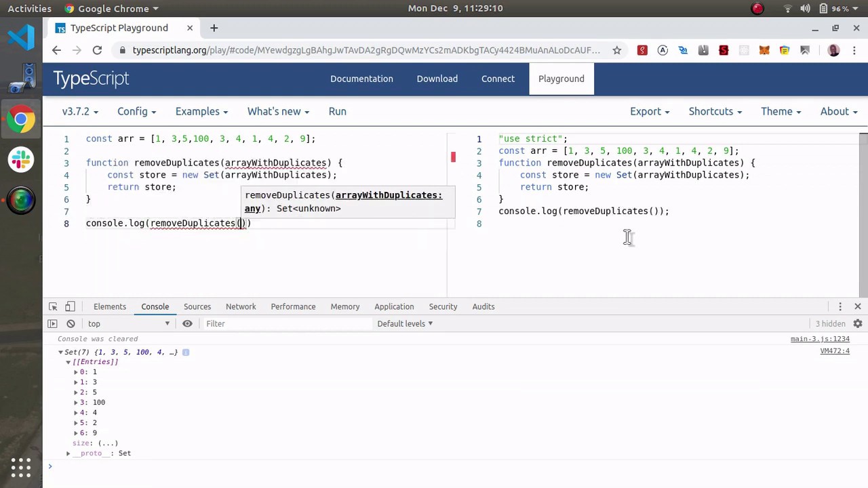Switch to the Security tab
868x488 pixels.
[x=443, y=306]
